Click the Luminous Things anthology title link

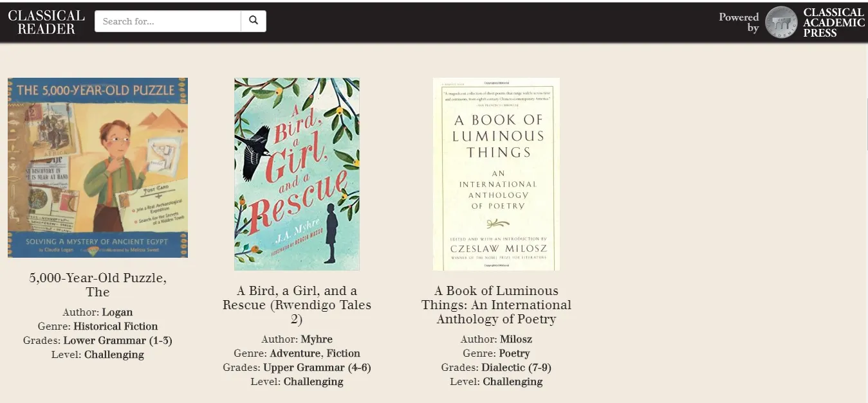[496, 305]
